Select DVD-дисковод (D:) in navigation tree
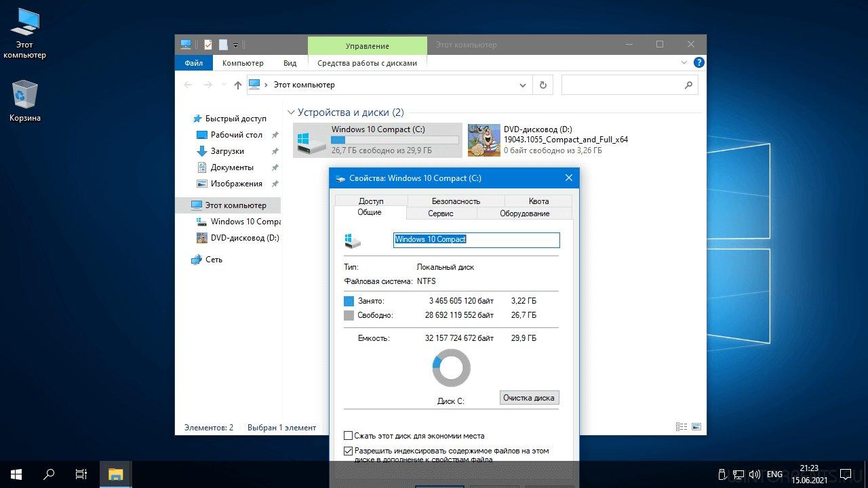 (x=237, y=238)
